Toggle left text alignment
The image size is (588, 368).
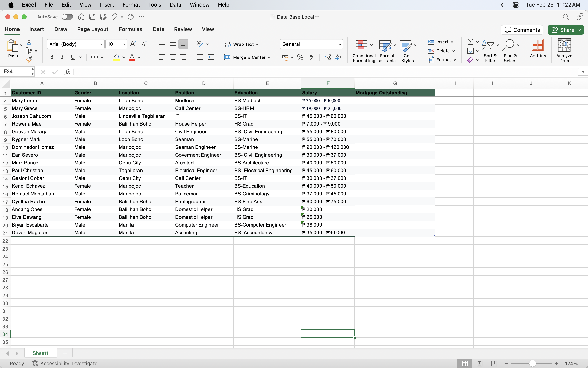(x=162, y=57)
